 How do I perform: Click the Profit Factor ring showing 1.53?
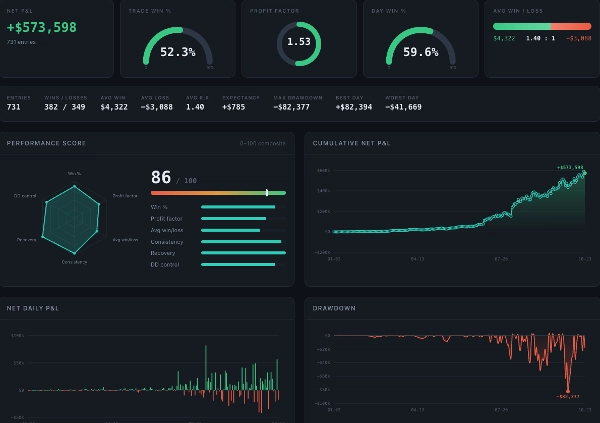(x=299, y=44)
